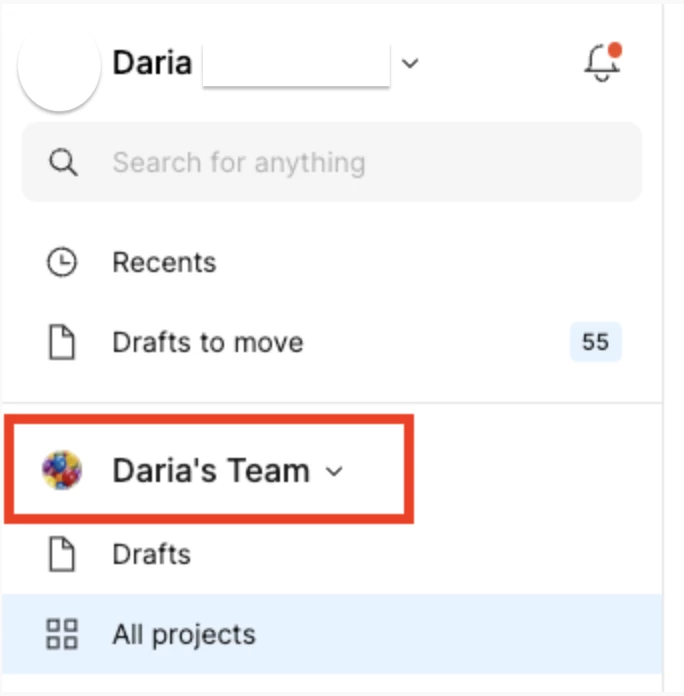Select the Daria's Team name
This screenshot has width=684, height=696.
[211, 471]
